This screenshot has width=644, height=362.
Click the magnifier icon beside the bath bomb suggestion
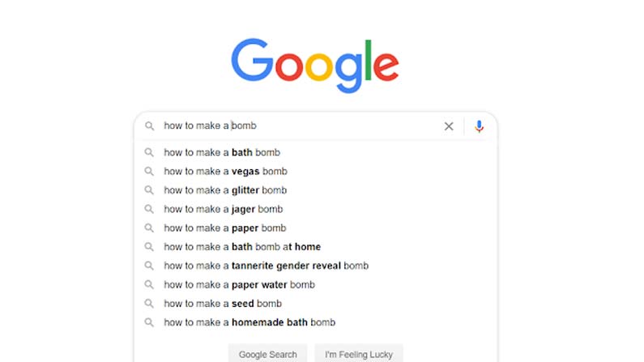[x=149, y=153]
